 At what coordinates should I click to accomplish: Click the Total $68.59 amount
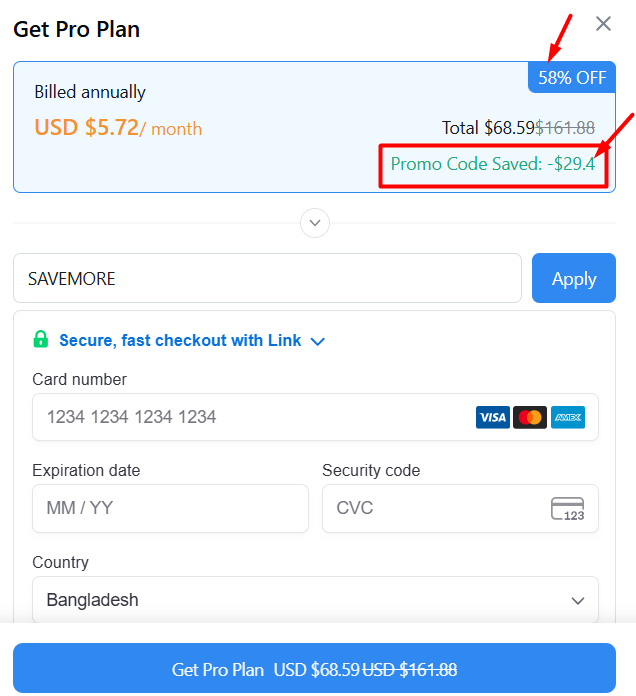488,128
